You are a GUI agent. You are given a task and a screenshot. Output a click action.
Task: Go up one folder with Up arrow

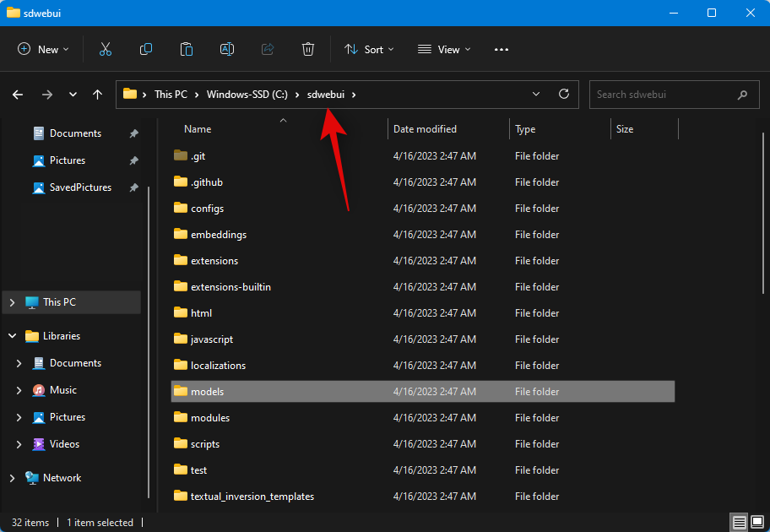[x=98, y=95]
